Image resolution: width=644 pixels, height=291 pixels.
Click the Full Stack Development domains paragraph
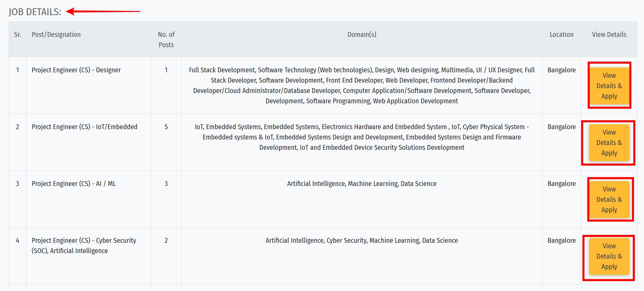(361, 85)
